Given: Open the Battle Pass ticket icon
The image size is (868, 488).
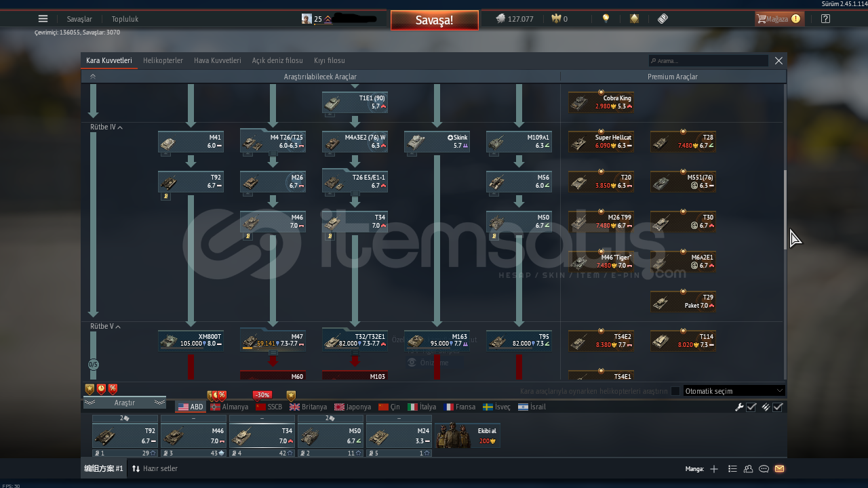Looking at the screenshot, I should point(663,19).
